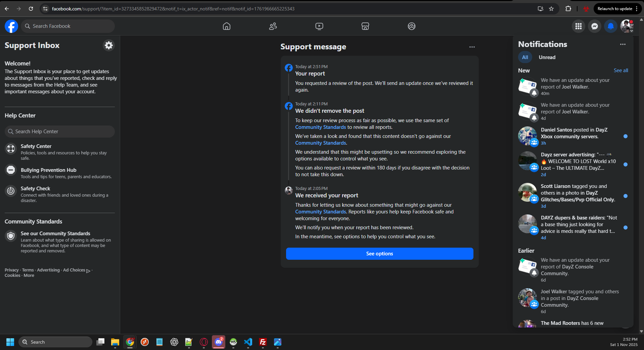The height and width of the screenshot is (350, 644).
Task: Select the Unread notifications tab
Action: tap(547, 57)
